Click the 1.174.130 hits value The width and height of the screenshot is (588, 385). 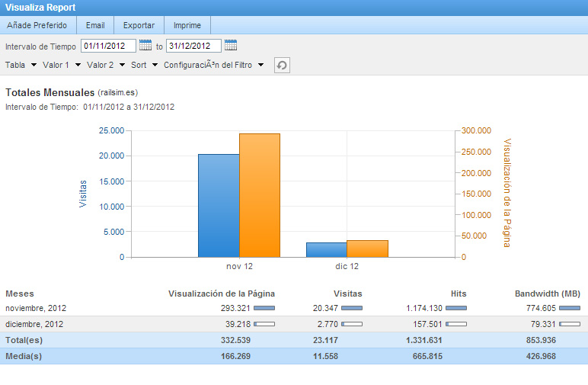coord(424,308)
